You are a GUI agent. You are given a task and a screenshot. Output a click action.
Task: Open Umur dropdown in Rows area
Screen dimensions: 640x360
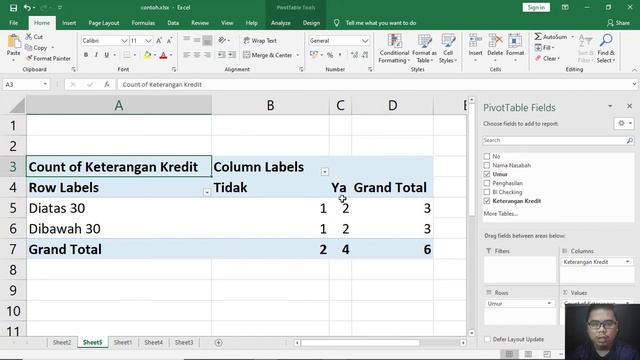coord(549,303)
